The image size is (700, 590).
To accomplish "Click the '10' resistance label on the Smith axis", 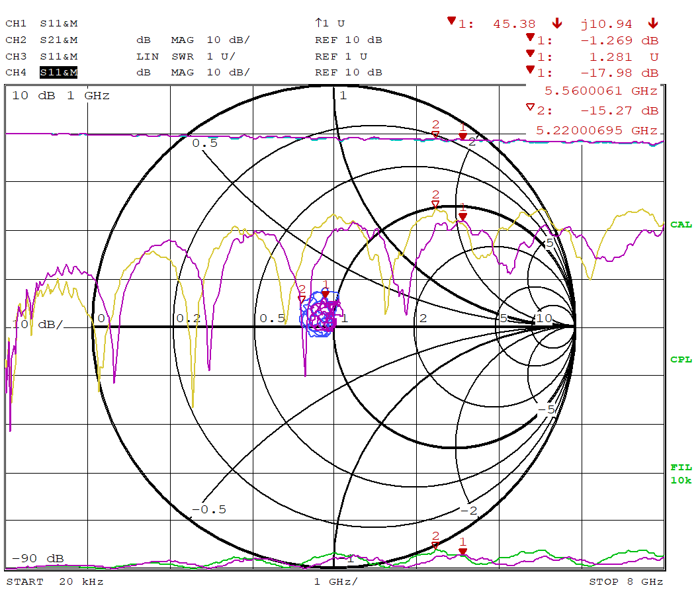I will pos(545,318).
